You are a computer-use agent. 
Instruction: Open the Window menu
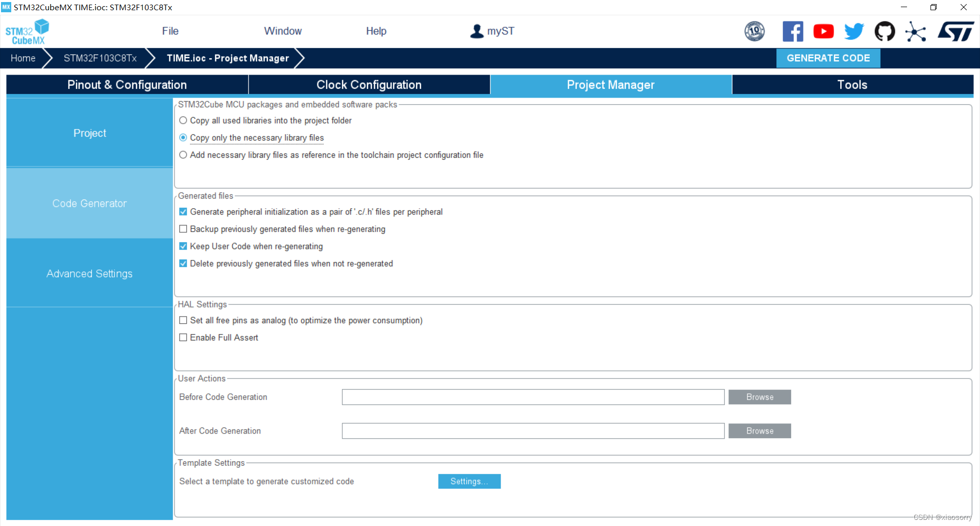(x=283, y=31)
